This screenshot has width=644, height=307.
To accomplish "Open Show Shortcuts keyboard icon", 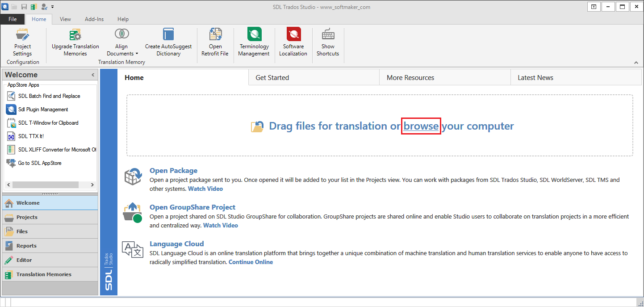I will coord(328,34).
